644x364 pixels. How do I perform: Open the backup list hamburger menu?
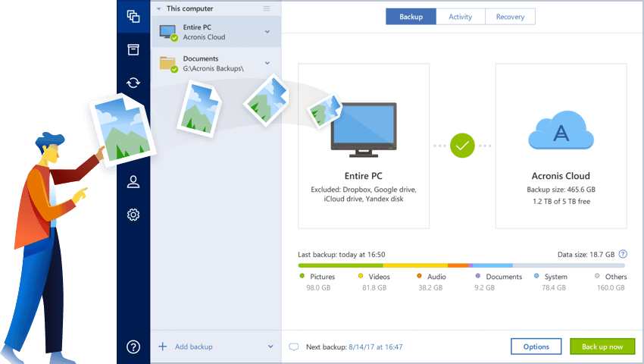pyautogui.click(x=266, y=8)
